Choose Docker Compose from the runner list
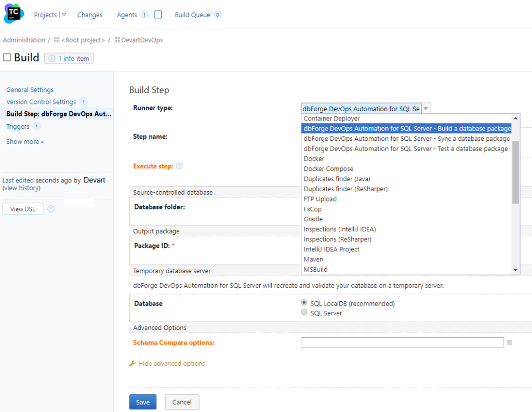 (328, 168)
